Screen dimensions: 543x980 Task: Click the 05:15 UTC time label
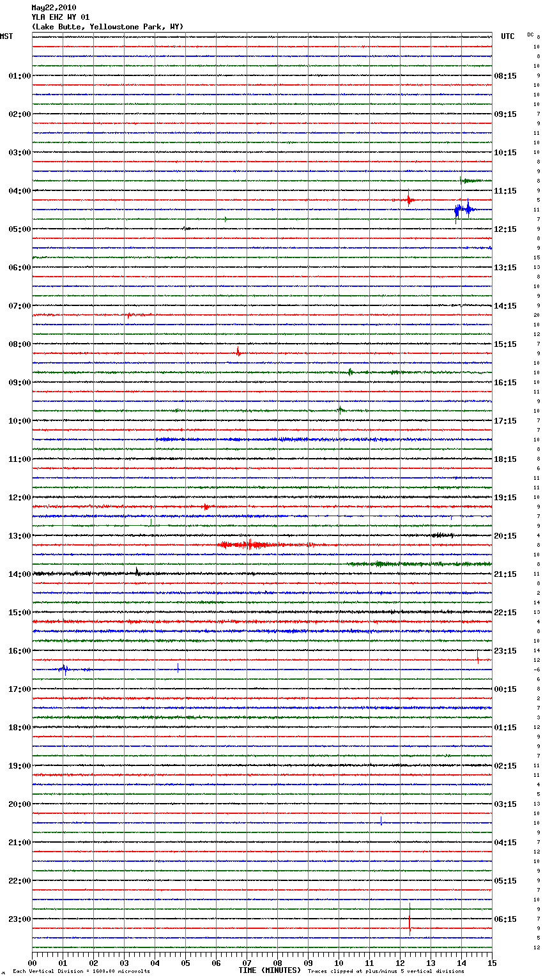pyautogui.click(x=505, y=881)
